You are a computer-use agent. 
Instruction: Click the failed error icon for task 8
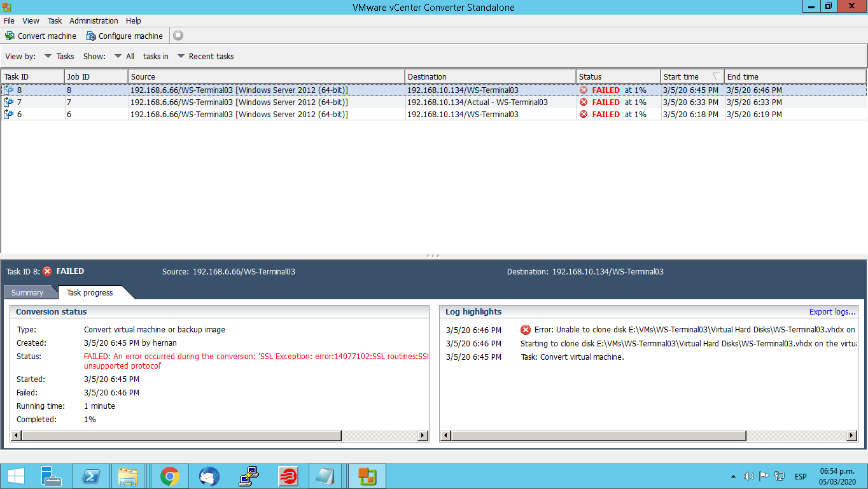point(584,90)
